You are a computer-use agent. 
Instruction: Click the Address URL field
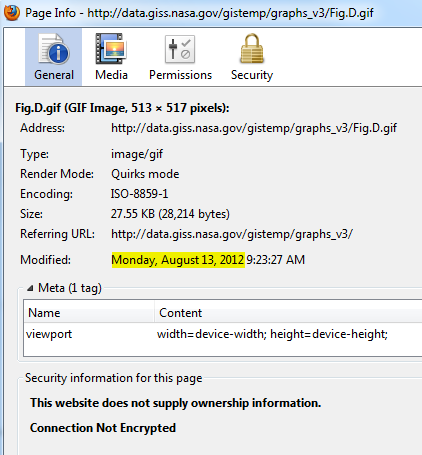click(x=254, y=128)
